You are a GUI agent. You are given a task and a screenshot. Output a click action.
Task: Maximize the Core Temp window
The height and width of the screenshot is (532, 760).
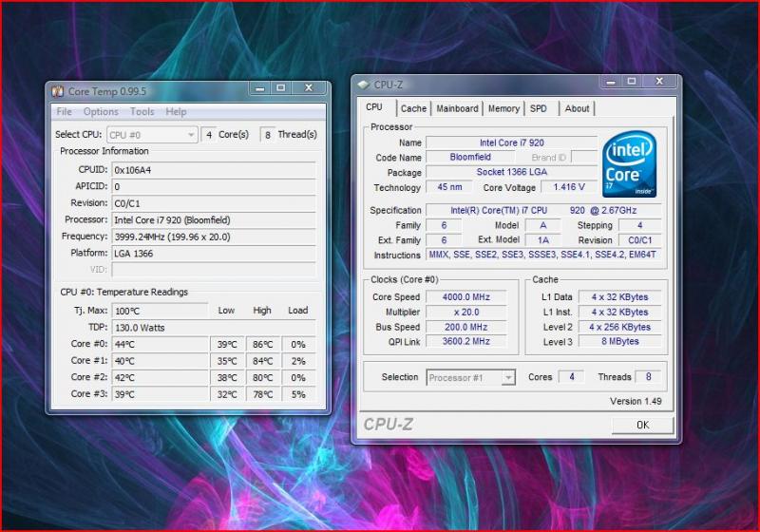[x=280, y=88]
